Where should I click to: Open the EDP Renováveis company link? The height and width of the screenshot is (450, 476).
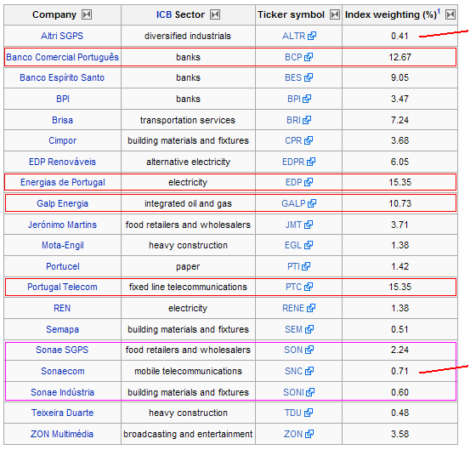tap(63, 162)
